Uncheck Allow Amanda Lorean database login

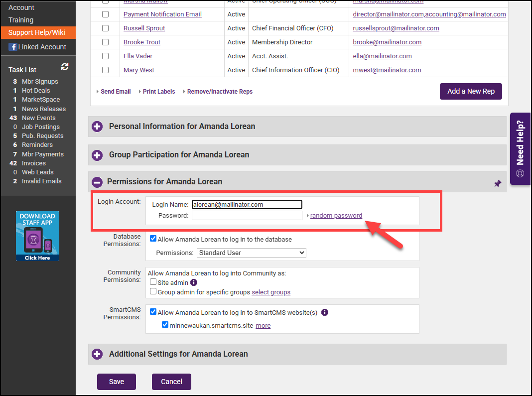pos(153,239)
